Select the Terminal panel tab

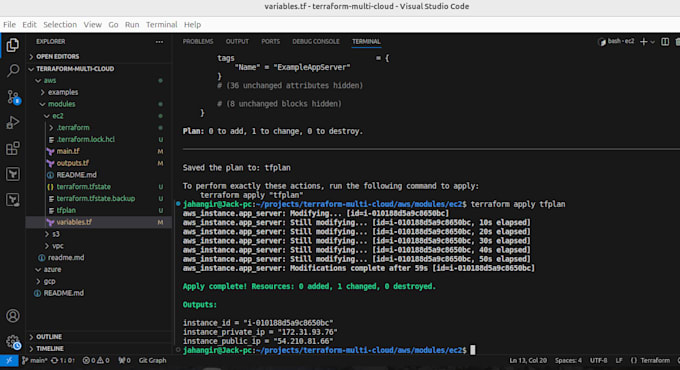(x=366, y=42)
